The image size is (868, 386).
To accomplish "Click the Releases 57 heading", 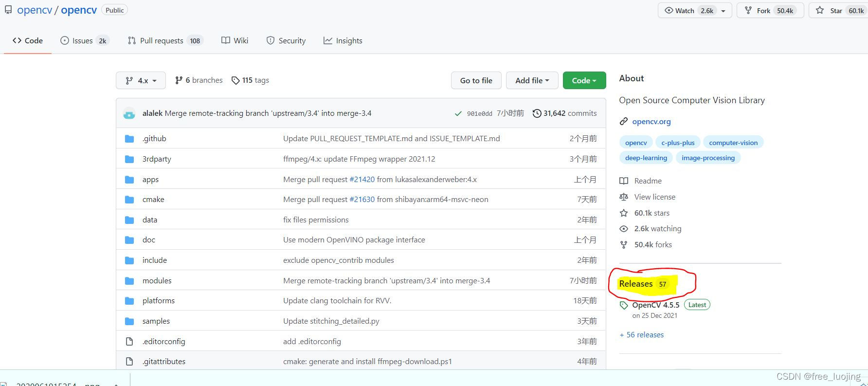I will [643, 284].
